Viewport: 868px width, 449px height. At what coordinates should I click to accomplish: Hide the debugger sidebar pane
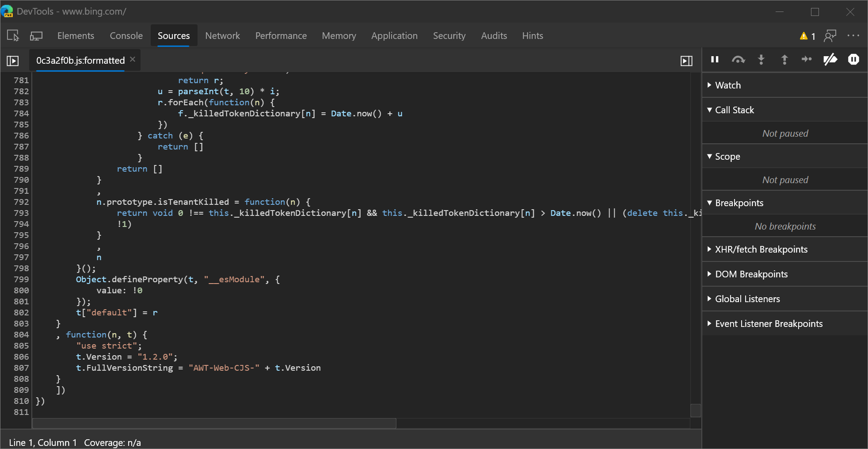(x=686, y=61)
